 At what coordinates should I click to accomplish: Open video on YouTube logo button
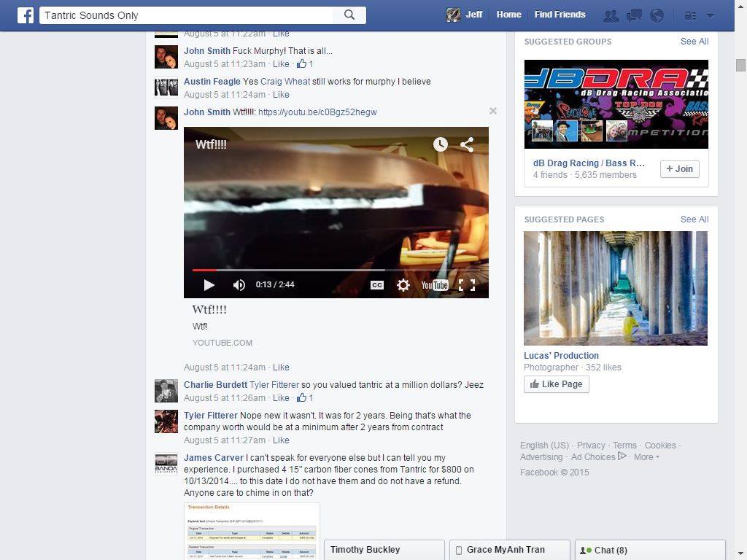[x=435, y=285]
